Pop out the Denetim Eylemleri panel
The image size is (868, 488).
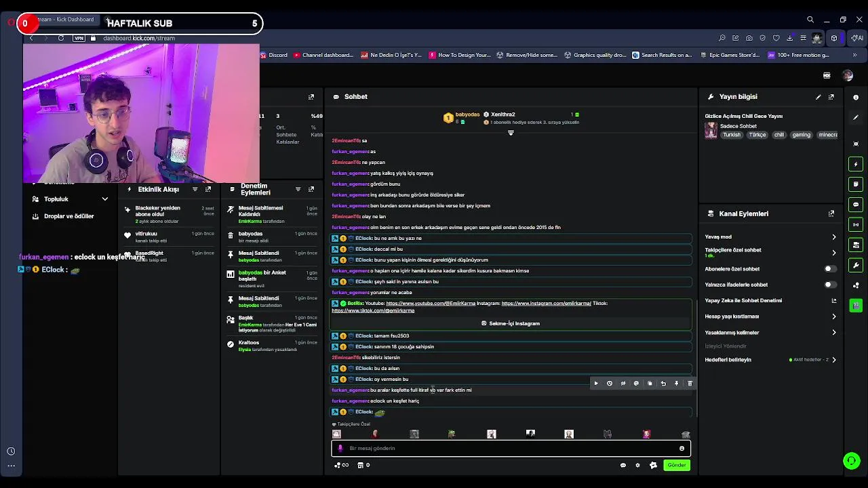[311, 189]
